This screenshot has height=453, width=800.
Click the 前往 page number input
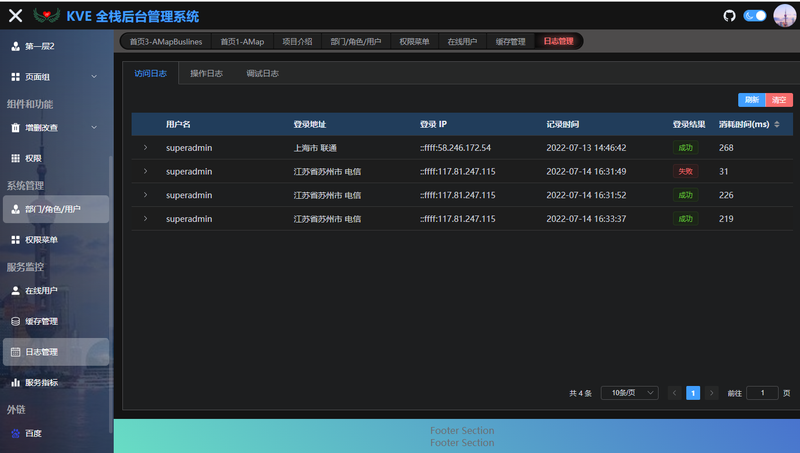pyautogui.click(x=762, y=393)
